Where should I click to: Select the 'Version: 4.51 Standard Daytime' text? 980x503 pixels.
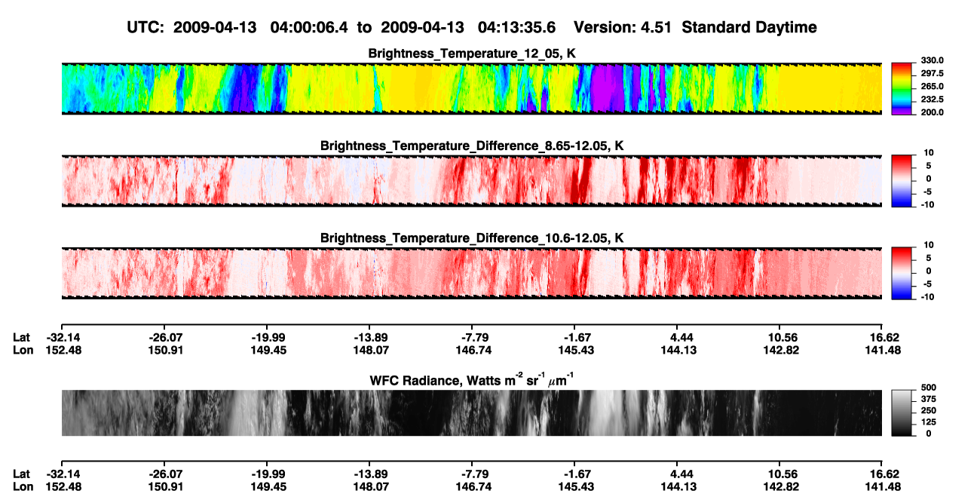tap(695, 27)
